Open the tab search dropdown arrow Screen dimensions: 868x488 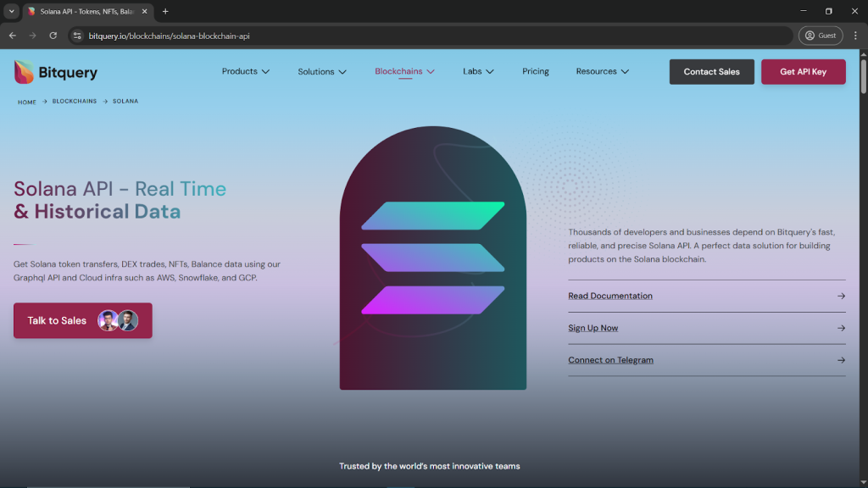(11, 11)
